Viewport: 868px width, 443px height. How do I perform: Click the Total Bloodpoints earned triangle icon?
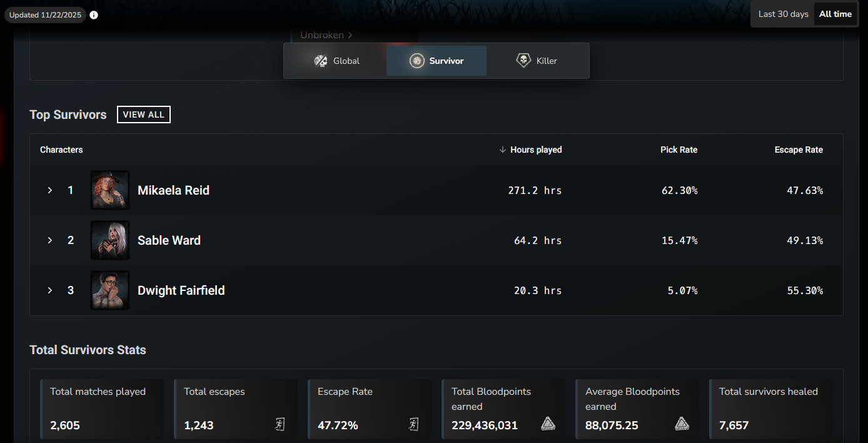tap(548, 424)
